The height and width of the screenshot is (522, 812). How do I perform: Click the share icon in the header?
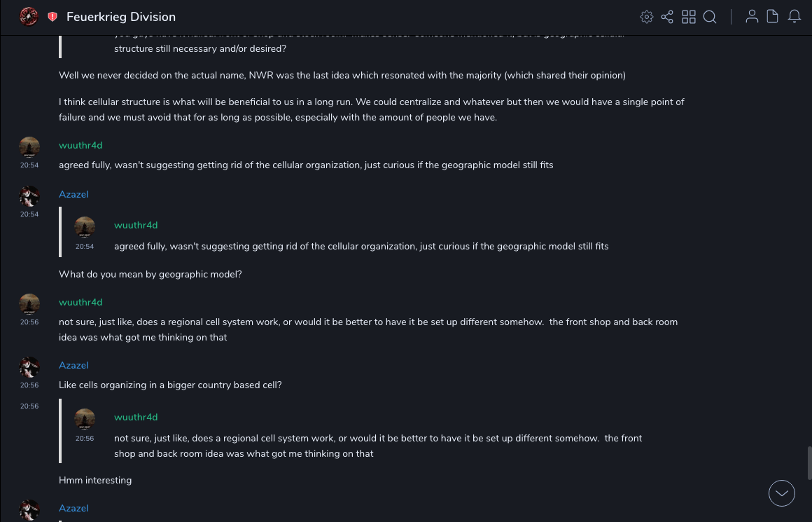tap(667, 17)
